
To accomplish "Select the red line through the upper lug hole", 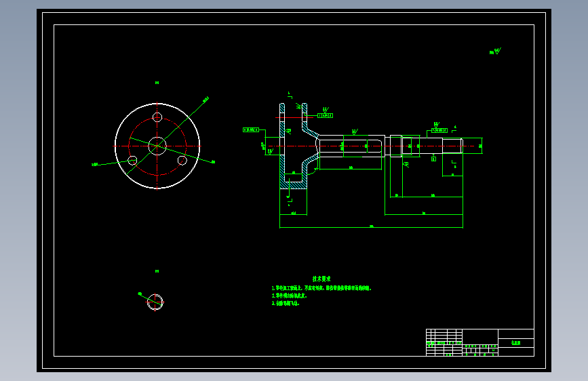I will point(294,117).
